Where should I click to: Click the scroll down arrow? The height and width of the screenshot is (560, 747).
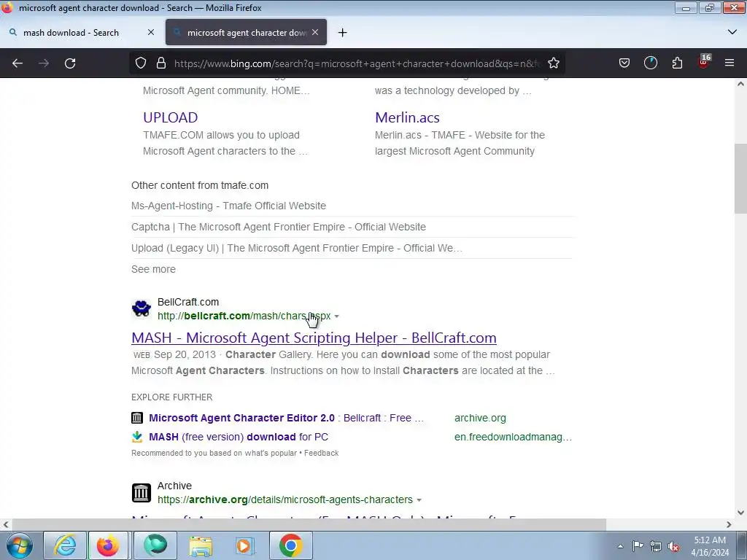point(740,513)
